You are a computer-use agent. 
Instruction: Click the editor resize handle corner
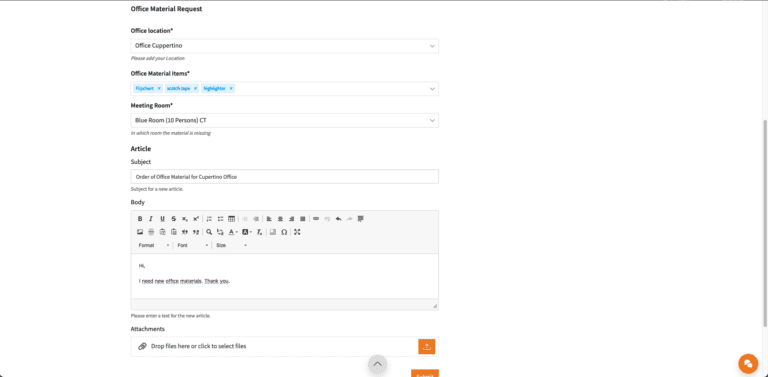click(x=434, y=306)
